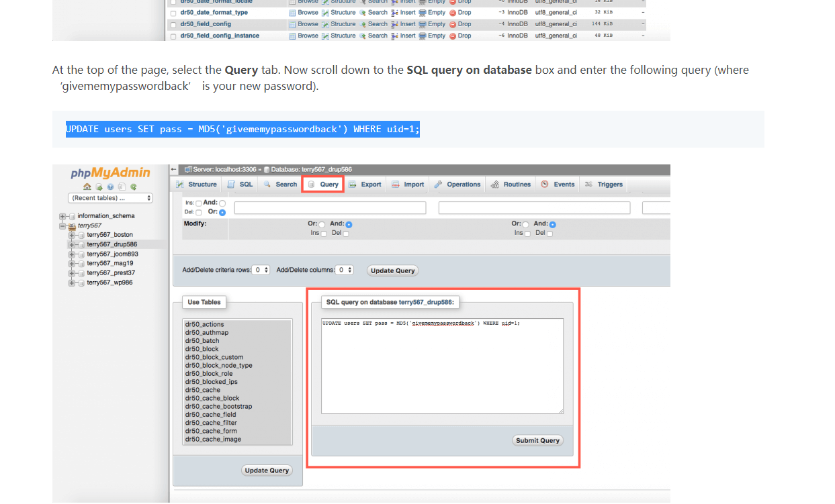
Task: Tick the Del checkbox beside the selected Or radio
Action: click(198, 213)
